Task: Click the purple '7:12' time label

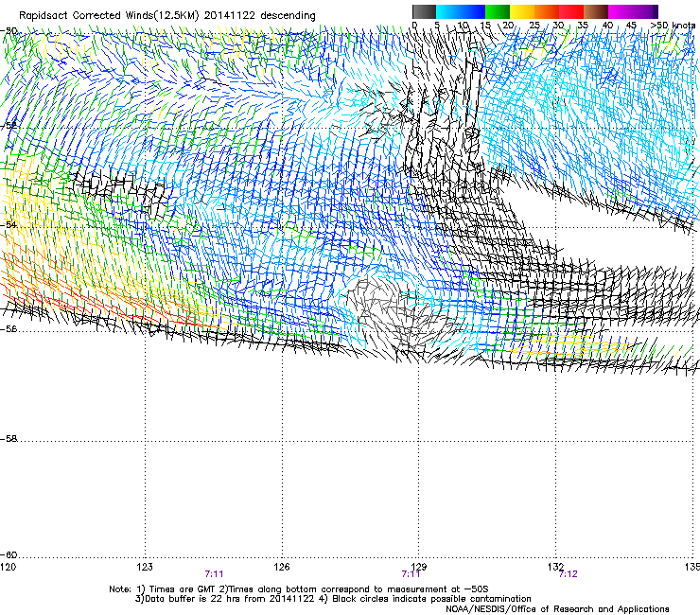Action: pos(568,574)
